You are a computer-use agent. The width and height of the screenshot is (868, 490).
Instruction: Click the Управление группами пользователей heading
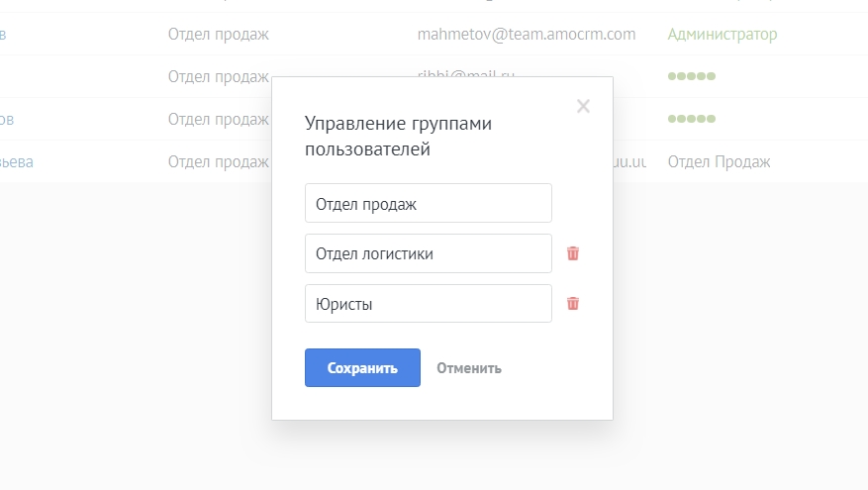(398, 138)
